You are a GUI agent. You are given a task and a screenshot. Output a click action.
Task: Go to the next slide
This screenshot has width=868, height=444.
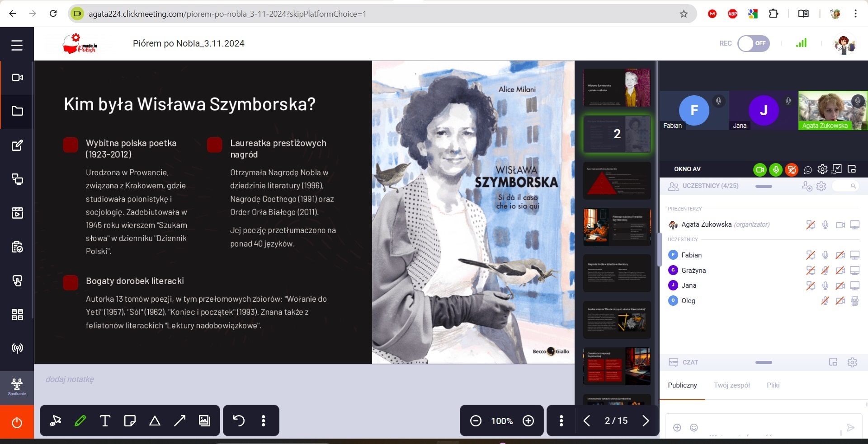click(646, 421)
